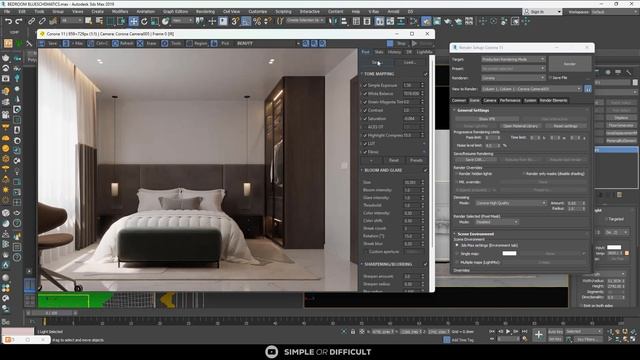640x360 pixels.
Task: Open the Denoising Mode dropdown
Action: tap(511, 203)
